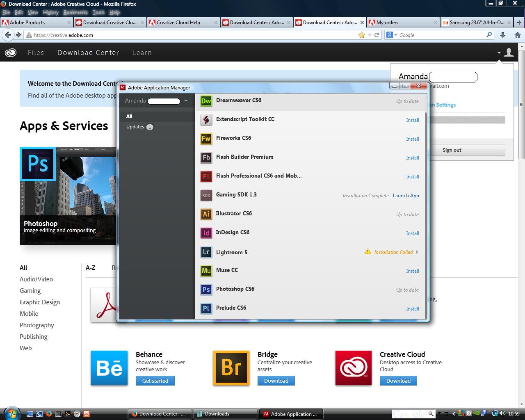The image size is (525, 420).
Task: Select the All category in Application Manager
Action: [157, 116]
